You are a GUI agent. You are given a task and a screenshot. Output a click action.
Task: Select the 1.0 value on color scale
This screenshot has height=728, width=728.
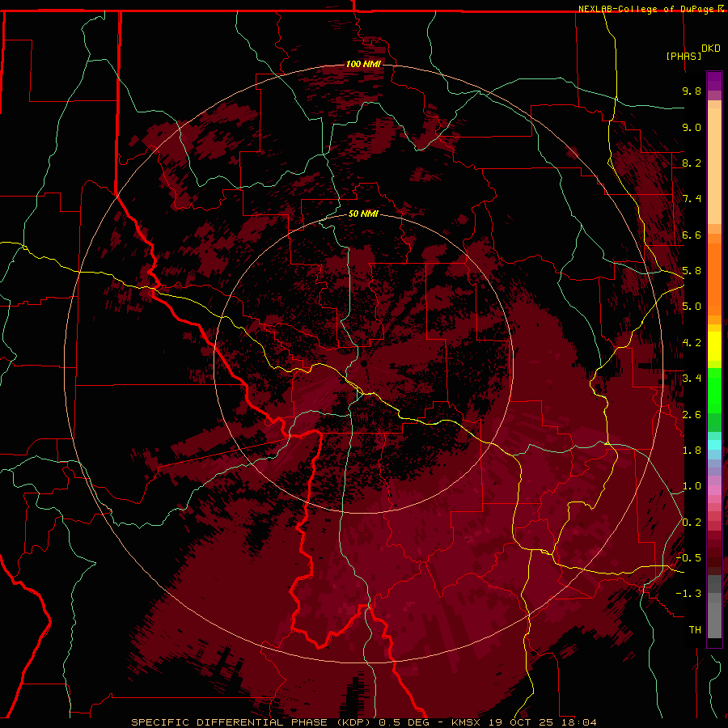(692, 487)
